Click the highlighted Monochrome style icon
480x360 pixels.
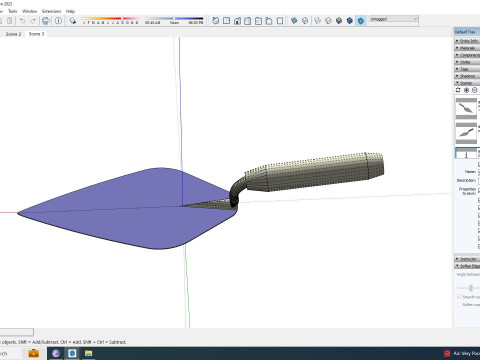pyautogui.click(x=361, y=21)
